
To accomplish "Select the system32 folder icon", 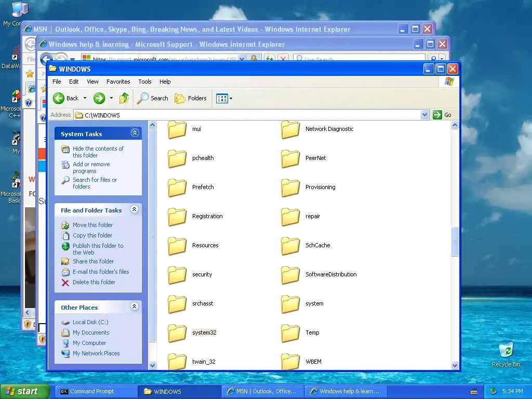I will click(x=177, y=333).
